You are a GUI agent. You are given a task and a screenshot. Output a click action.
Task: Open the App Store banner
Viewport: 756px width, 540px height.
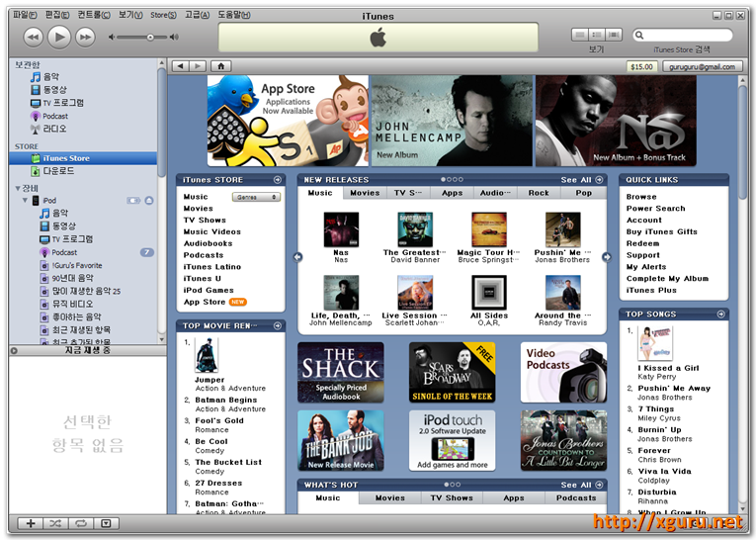[288, 121]
